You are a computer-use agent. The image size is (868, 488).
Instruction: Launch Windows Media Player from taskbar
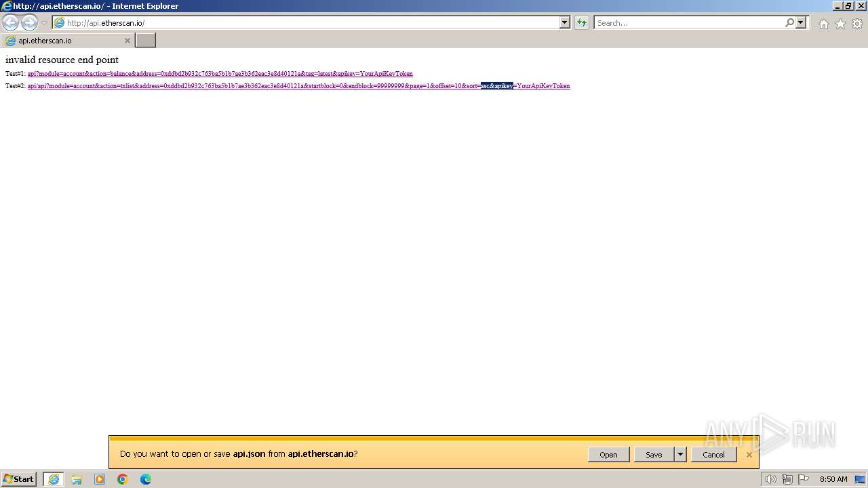point(100,479)
